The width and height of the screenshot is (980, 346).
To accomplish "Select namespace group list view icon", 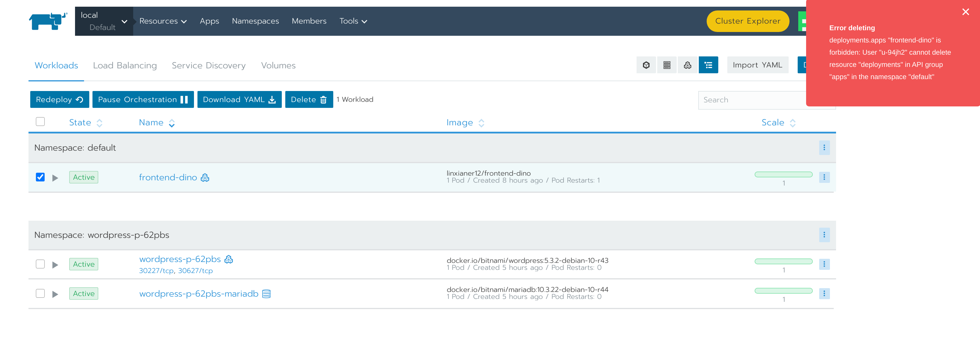I will [x=708, y=65].
